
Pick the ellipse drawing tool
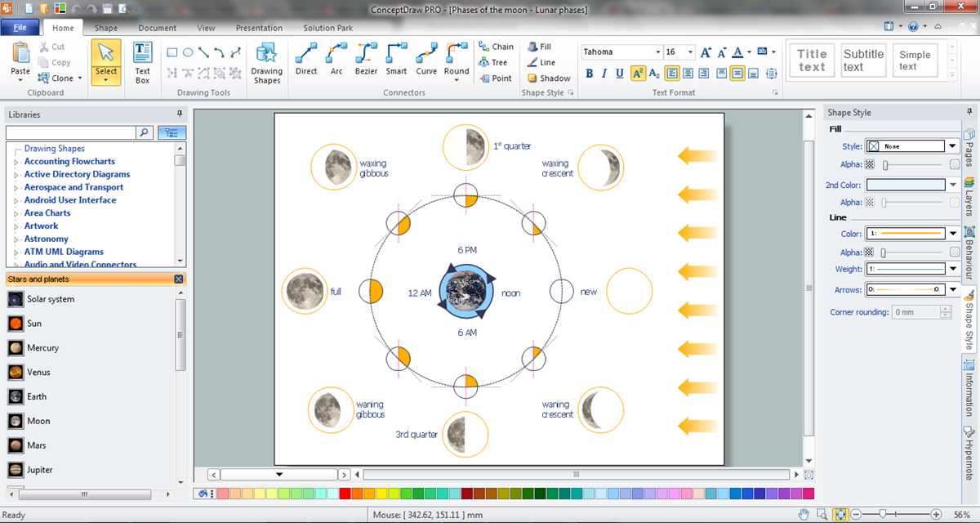click(188, 52)
